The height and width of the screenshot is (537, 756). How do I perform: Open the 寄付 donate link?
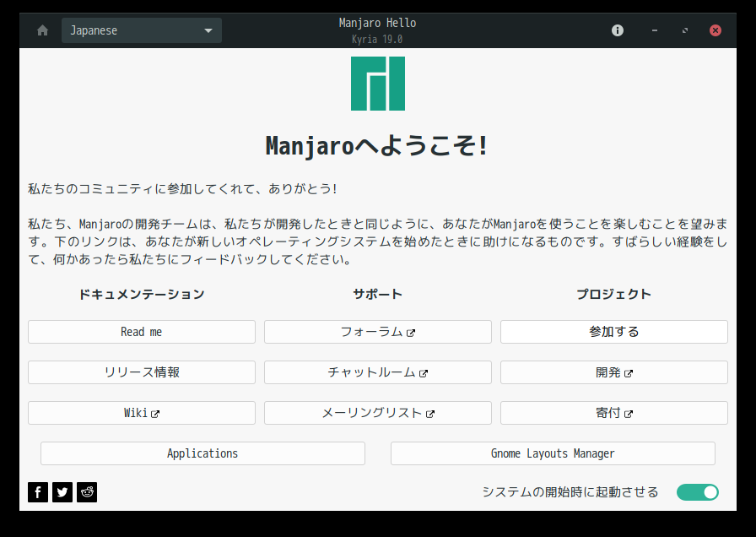click(614, 413)
